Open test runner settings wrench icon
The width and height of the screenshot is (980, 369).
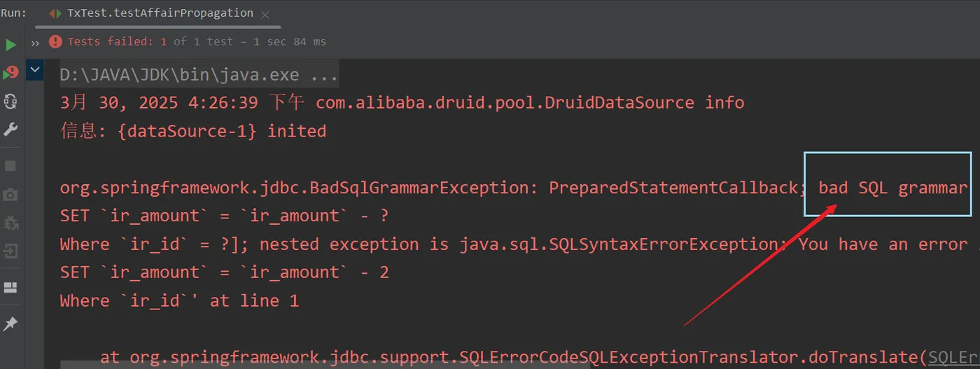[10, 130]
